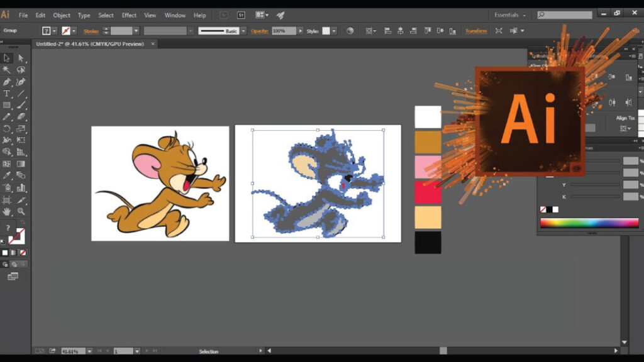This screenshot has height=362, width=644.
Task: Open the Essentials workspace dropdown
Action: 510,15
